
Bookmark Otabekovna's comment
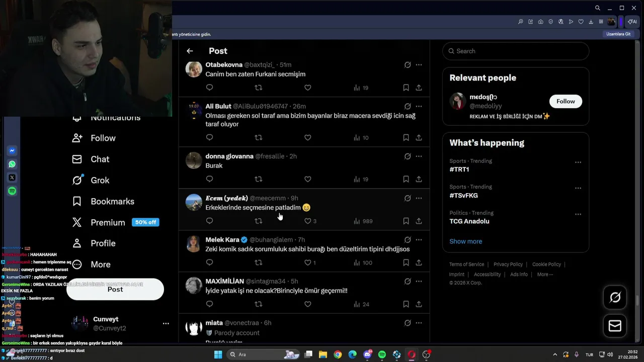[x=406, y=87]
